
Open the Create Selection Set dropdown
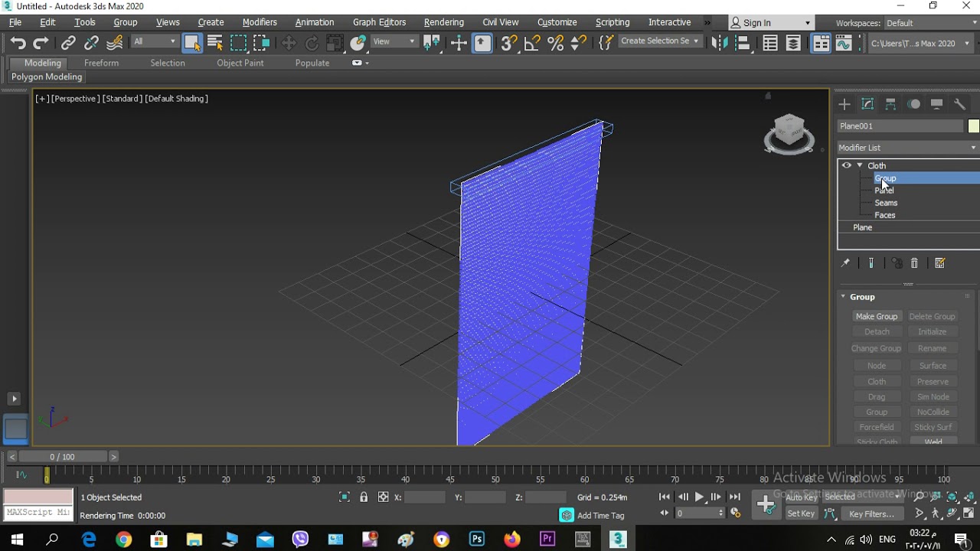659,41
